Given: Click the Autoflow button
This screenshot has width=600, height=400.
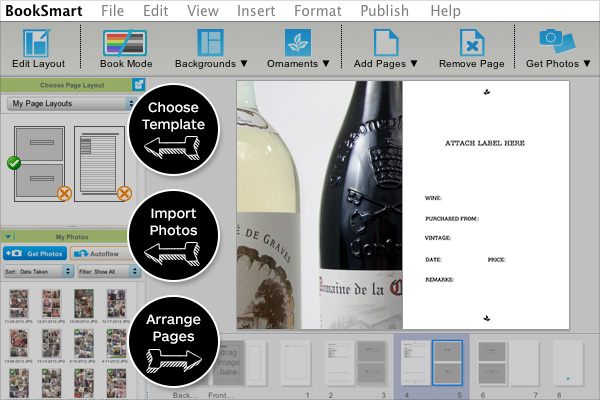Looking at the screenshot, I should [x=99, y=253].
